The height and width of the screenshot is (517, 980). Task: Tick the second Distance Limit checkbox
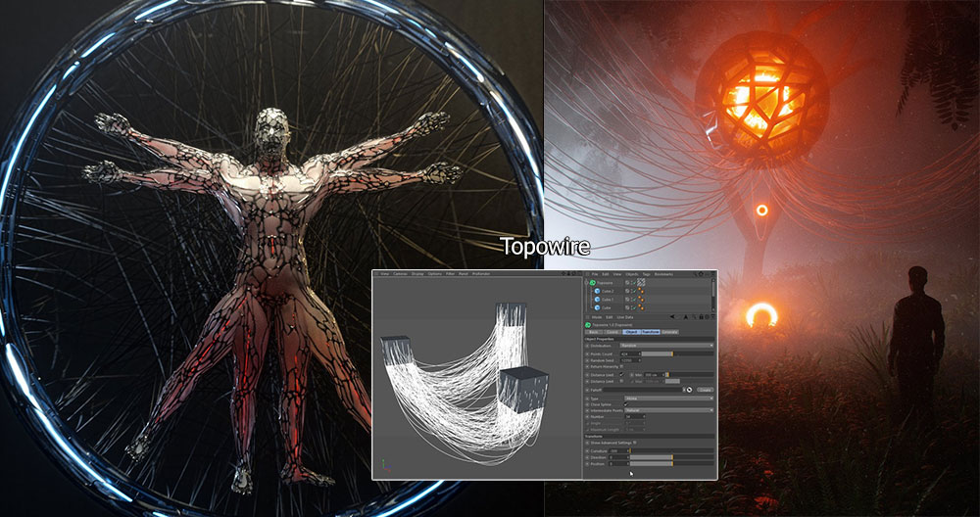622,381
